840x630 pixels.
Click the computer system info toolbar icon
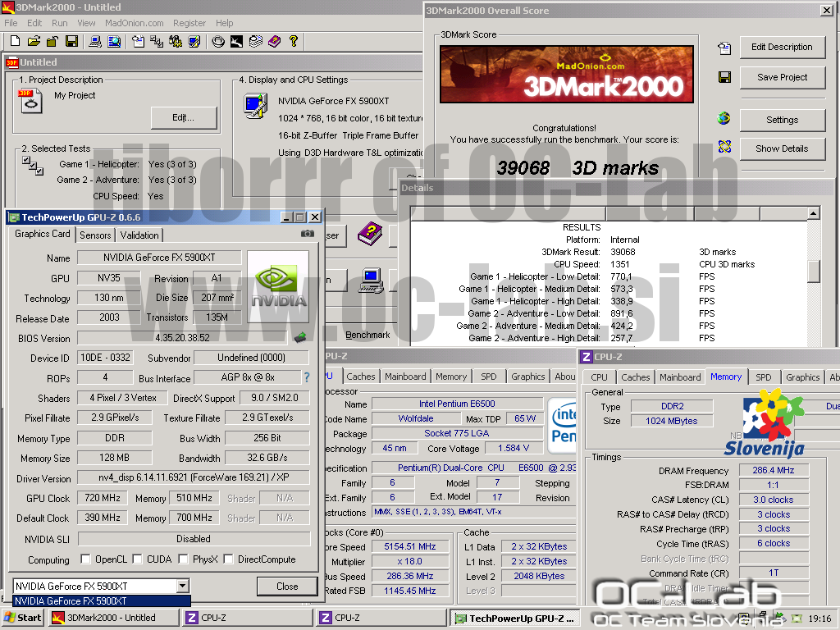click(x=95, y=41)
